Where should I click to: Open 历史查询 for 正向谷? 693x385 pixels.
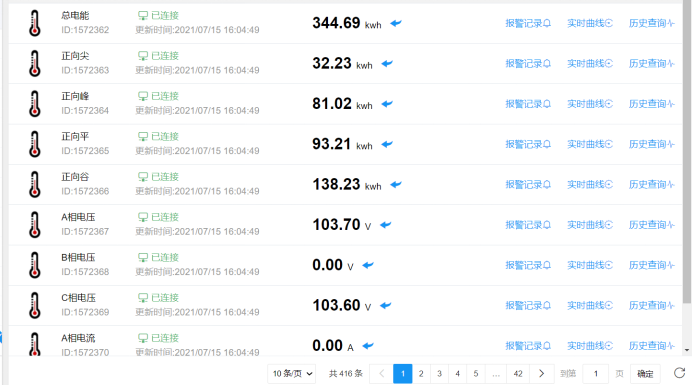pyautogui.click(x=652, y=184)
